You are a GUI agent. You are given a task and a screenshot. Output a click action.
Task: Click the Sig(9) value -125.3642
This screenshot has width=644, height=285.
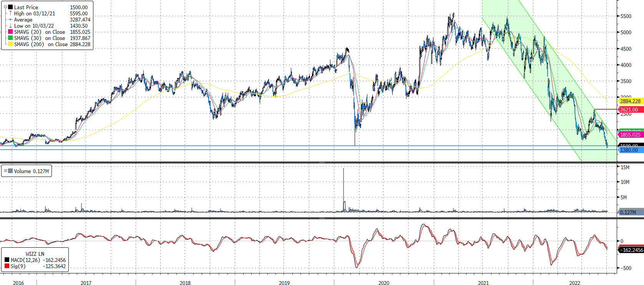pos(55,266)
